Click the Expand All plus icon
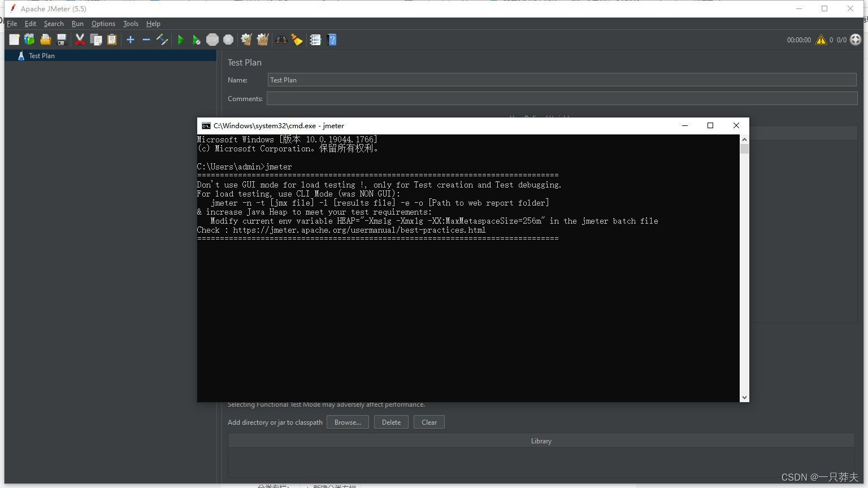This screenshot has width=868, height=488. click(131, 40)
